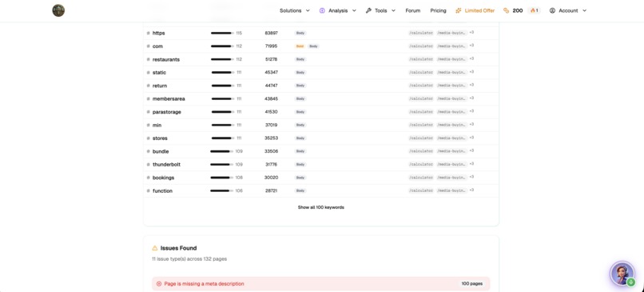
Task: Expand 'Page is missing a meta description' issue
Action: (x=320, y=284)
